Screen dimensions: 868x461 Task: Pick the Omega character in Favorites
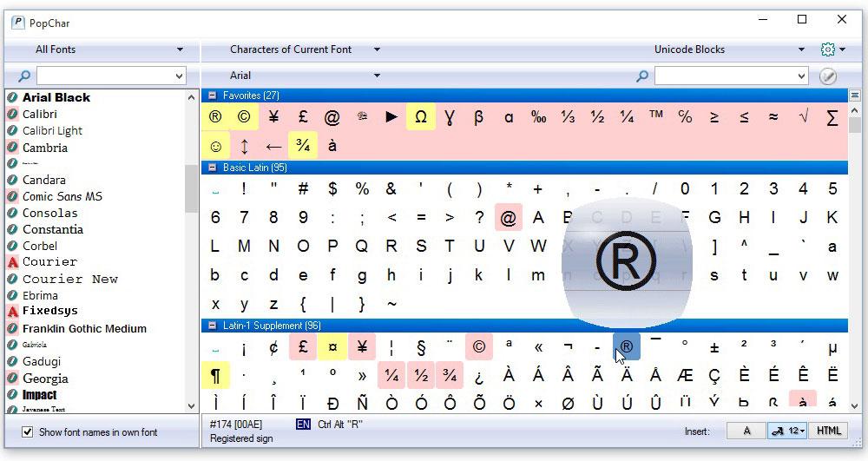pyautogui.click(x=421, y=117)
